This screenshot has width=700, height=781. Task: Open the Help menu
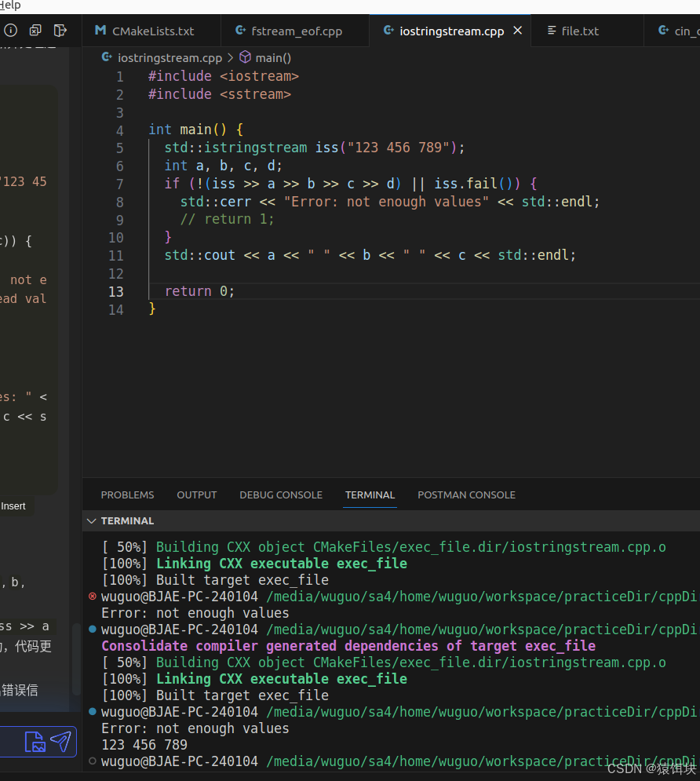pyautogui.click(x=10, y=5)
